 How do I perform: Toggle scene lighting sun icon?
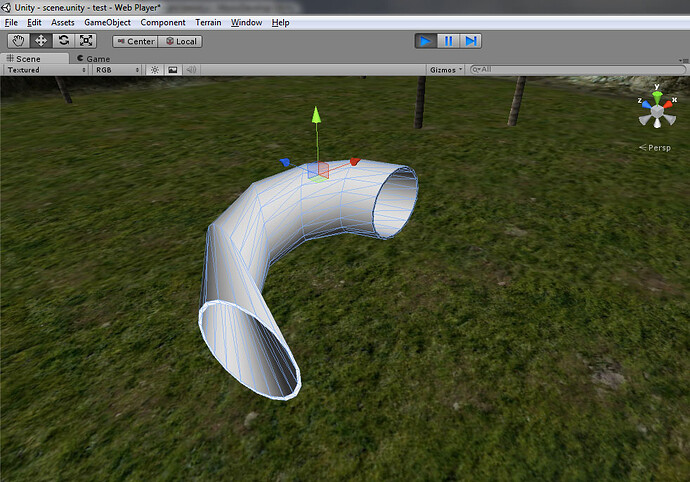[154, 70]
